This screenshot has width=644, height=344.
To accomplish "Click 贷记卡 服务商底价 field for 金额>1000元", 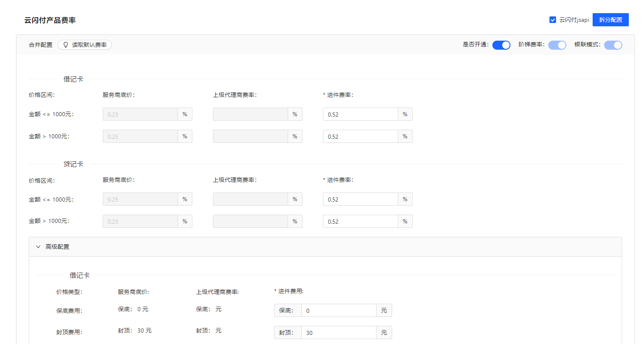I will click(140, 222).
